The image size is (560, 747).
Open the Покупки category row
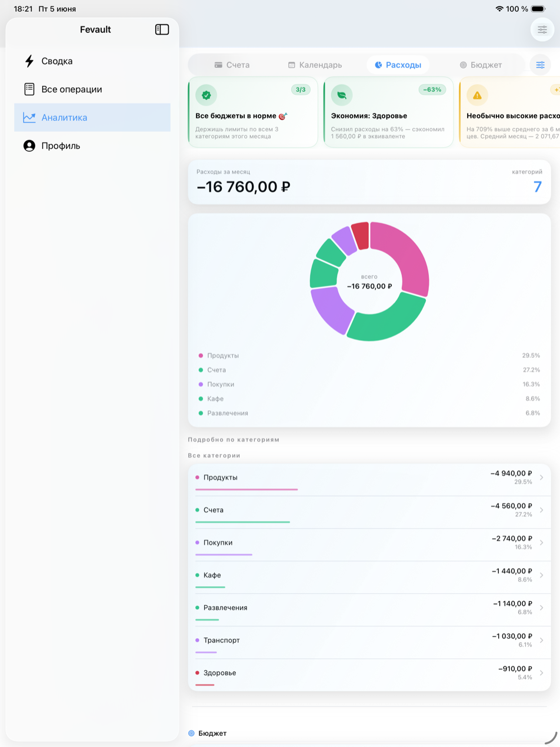coord(369,545)
